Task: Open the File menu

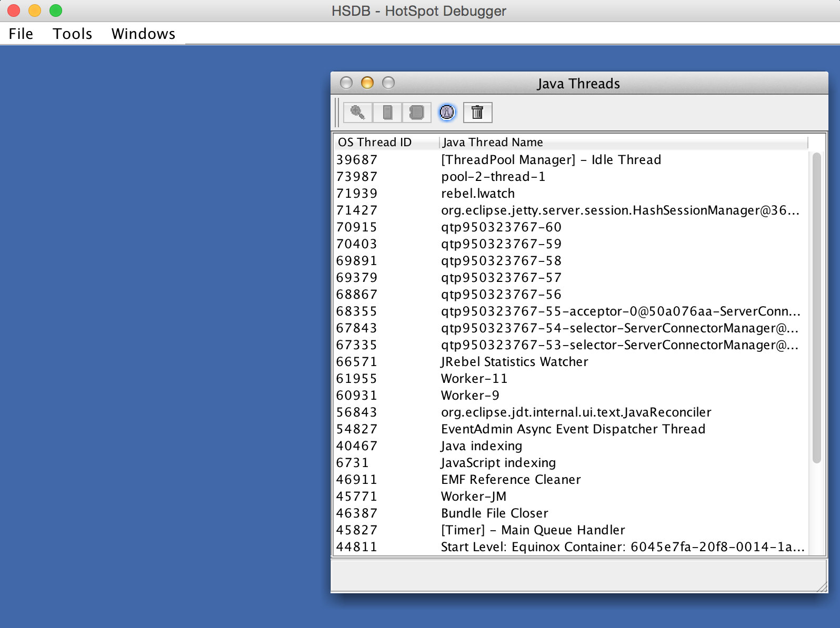Action: point(21,34)
